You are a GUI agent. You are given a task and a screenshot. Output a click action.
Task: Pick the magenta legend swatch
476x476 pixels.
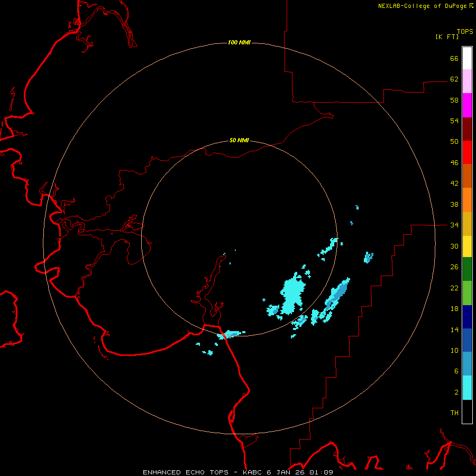467,105
